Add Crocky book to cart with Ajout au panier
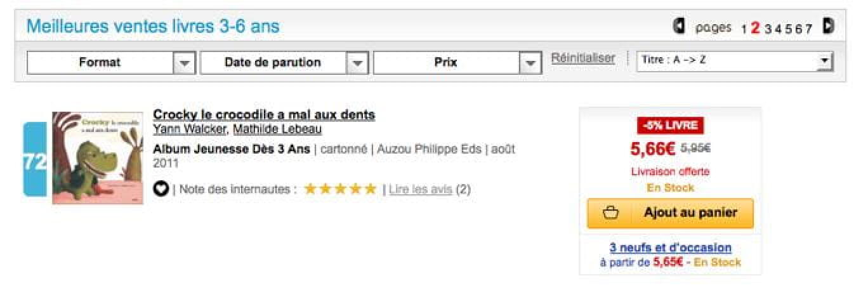Viewport: 868px width, 297px height. pyautogui.click(x=671, y=213)
